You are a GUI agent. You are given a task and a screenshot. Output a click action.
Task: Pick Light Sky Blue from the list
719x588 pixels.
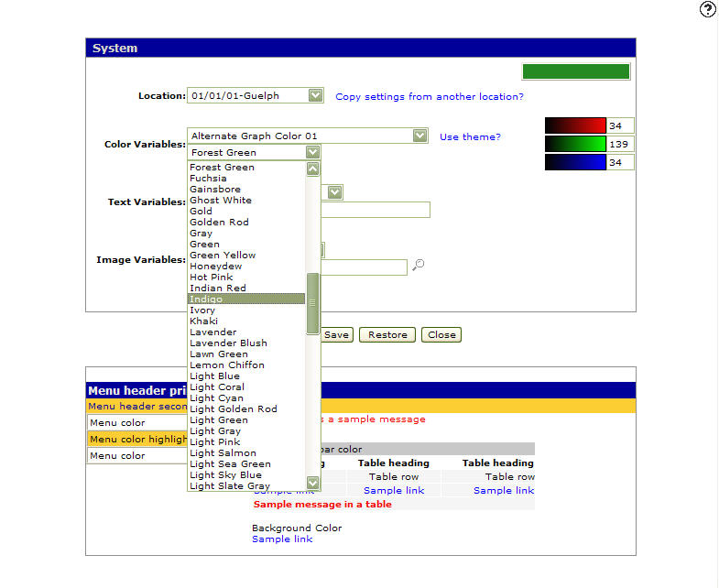(246, 475)
